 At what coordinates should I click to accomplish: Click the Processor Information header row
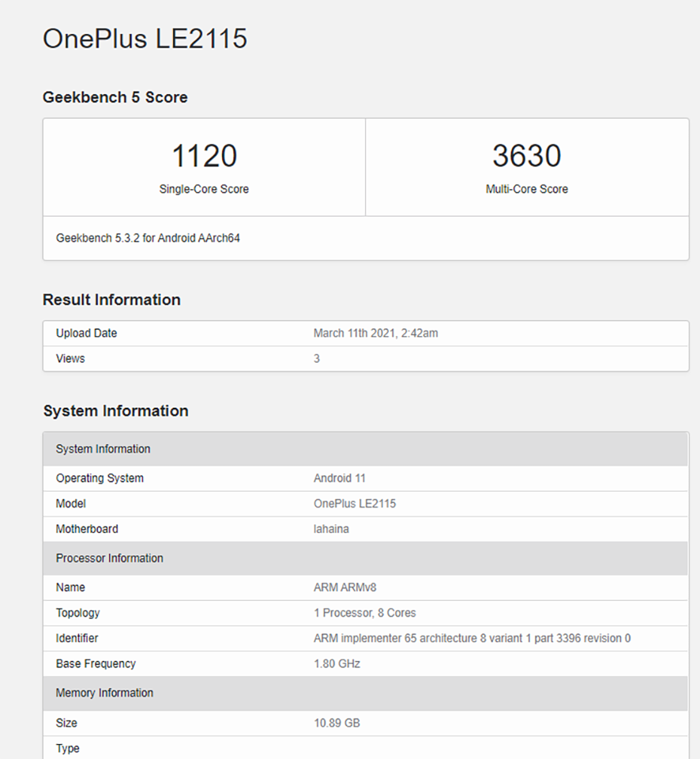[366, 558]
